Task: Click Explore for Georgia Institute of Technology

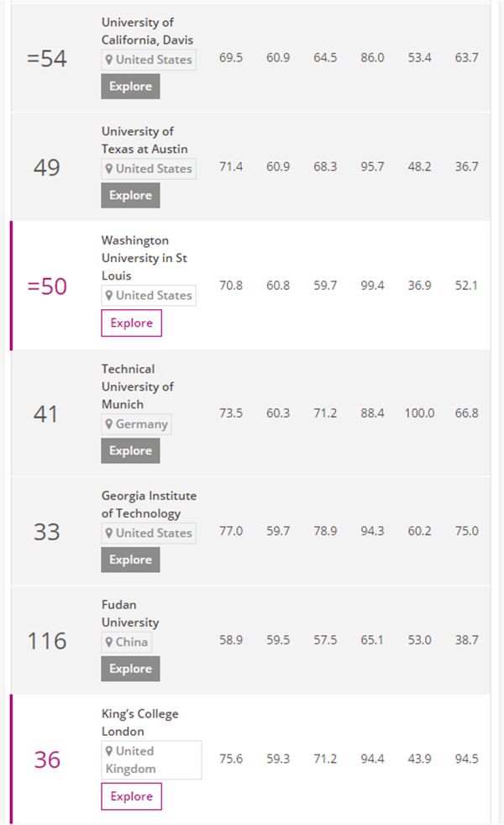Action: (130, 560)
